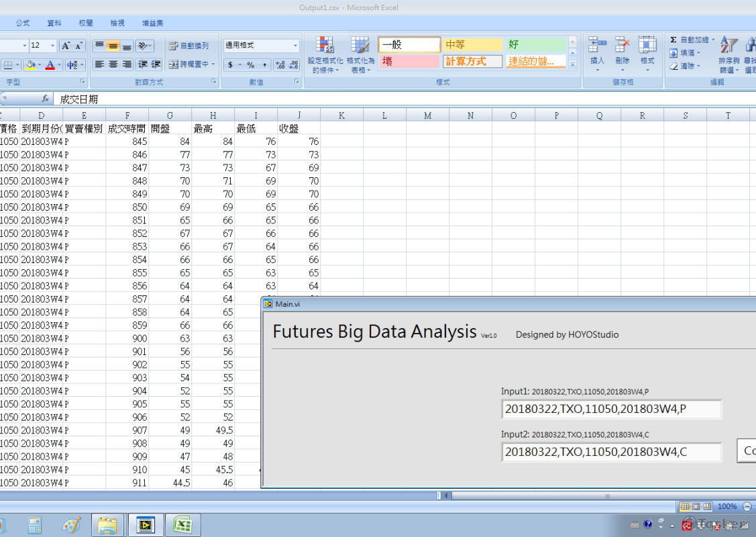Click the fill color paint bucket icon
The height and width of the screenshot is (537, 756).
click(29, 65)
